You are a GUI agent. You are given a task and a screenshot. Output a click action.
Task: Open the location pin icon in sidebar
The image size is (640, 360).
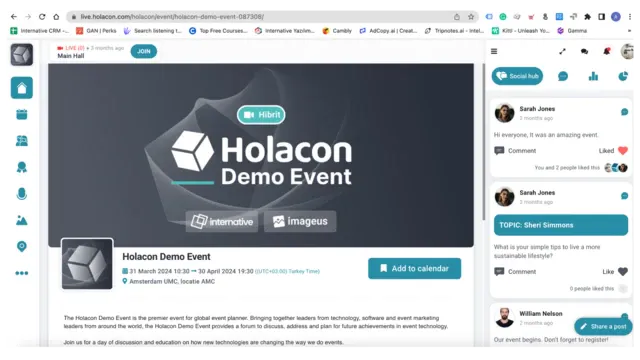pyautogui.click(x=22, y=247)
